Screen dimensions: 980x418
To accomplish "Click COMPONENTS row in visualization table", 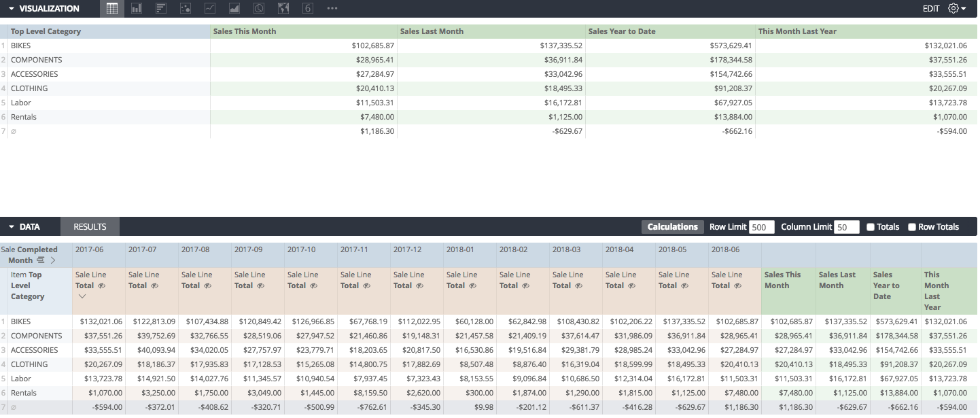I will (489, 60).
